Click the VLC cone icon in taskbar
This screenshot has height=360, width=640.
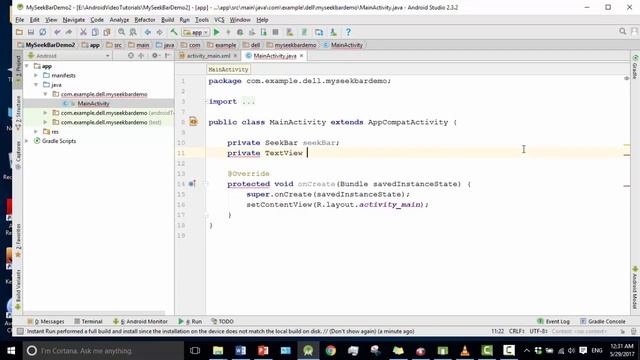pyautogui.click(x=464, y=350)
